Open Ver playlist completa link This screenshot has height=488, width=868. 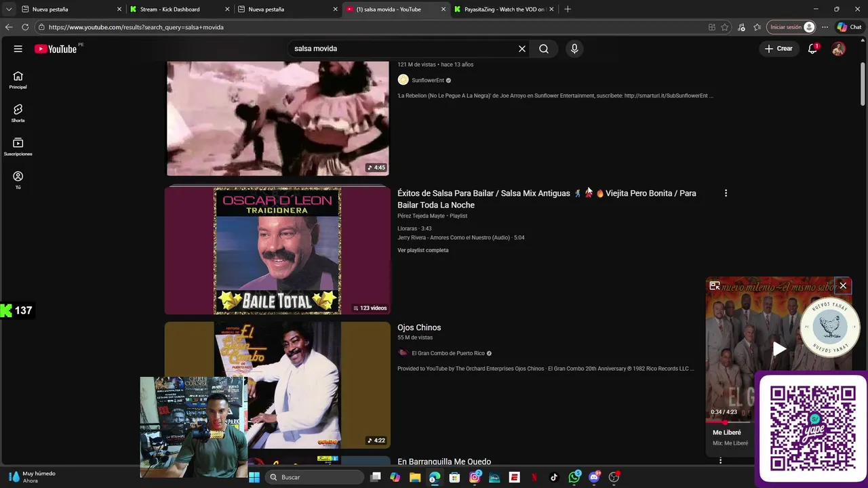423,250
